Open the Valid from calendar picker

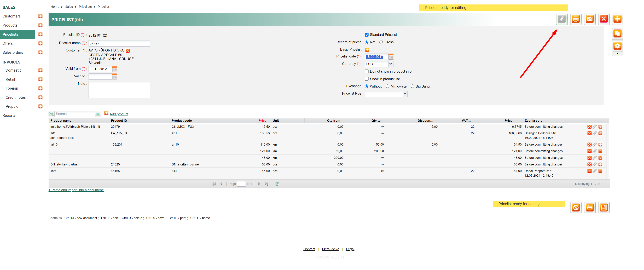115,69
